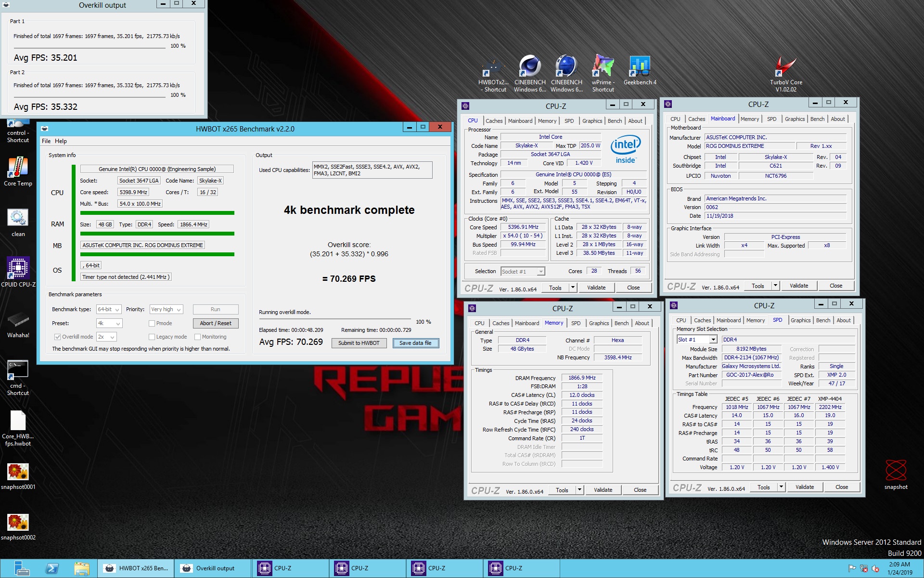Open Core Temp desktop icon
The width and height of the screenshot is (924, 578).
tap(18, 171)
